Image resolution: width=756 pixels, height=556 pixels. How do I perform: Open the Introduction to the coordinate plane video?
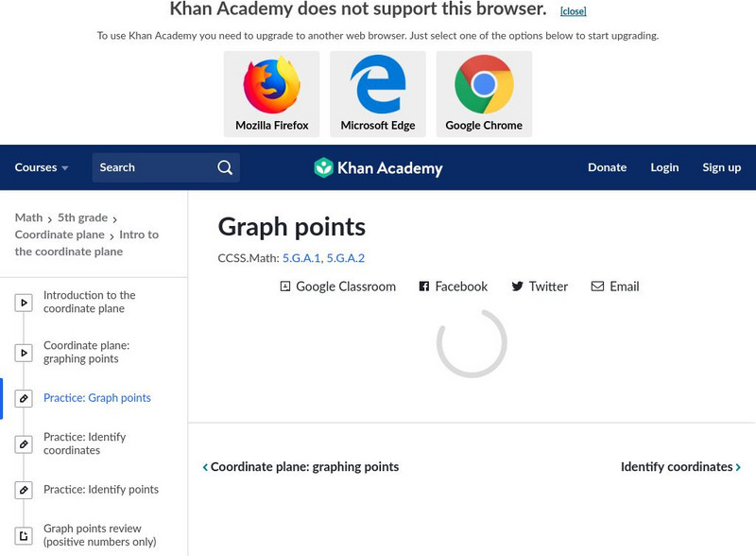pos(90,302)
